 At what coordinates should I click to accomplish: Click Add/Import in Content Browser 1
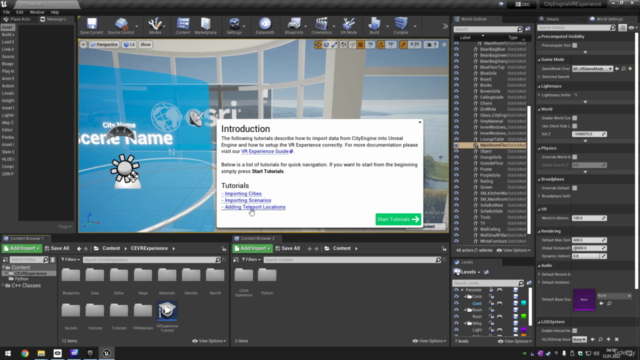click(x=22, y=248)
